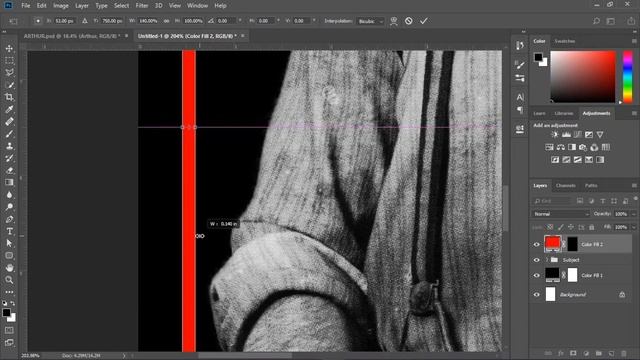Click the rotation angle input field
This screenshot has height=360, width=640.
point(226,21)
